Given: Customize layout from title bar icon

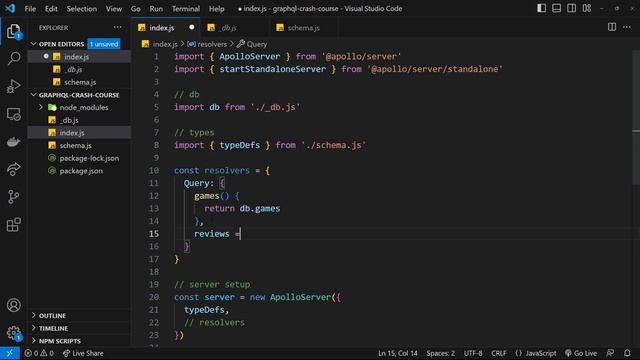Looking at the screenshot, I should point(587,8).
